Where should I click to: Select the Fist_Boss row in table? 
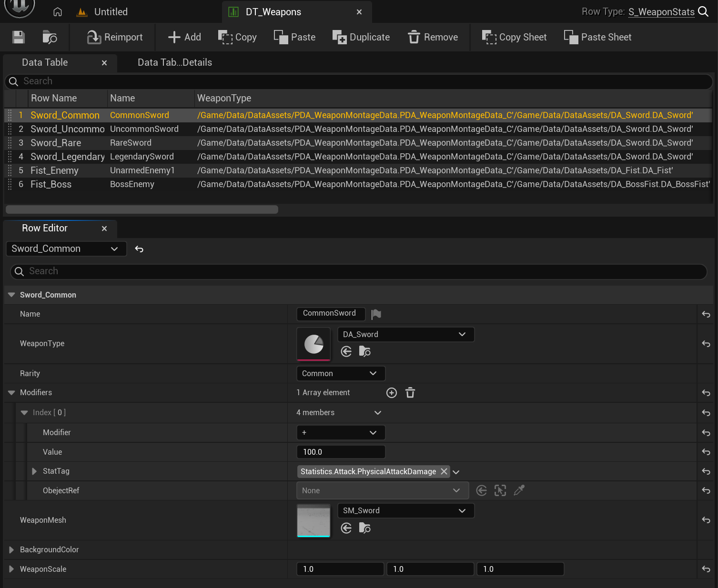[358, 184]
